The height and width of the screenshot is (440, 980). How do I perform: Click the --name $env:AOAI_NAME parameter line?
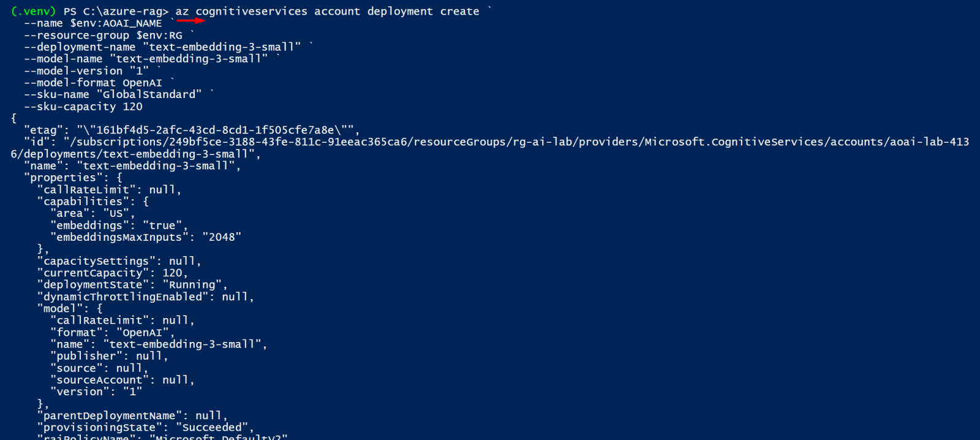coord(93,23)
